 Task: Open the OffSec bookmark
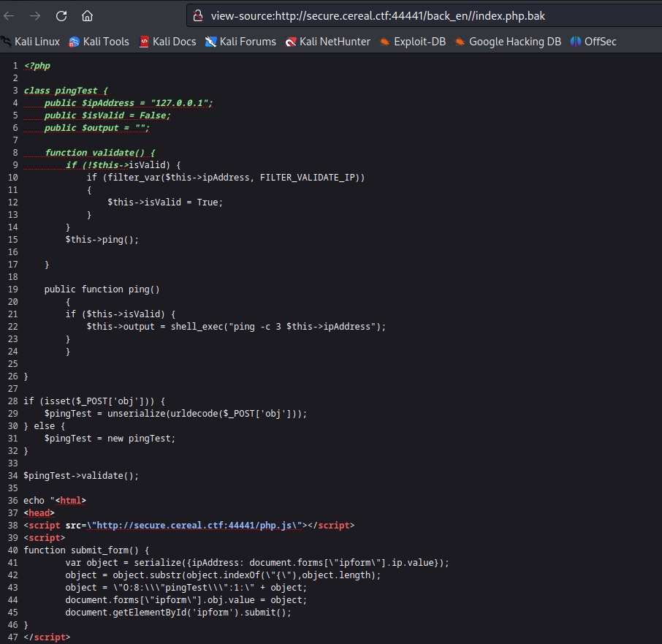[593, 42]
